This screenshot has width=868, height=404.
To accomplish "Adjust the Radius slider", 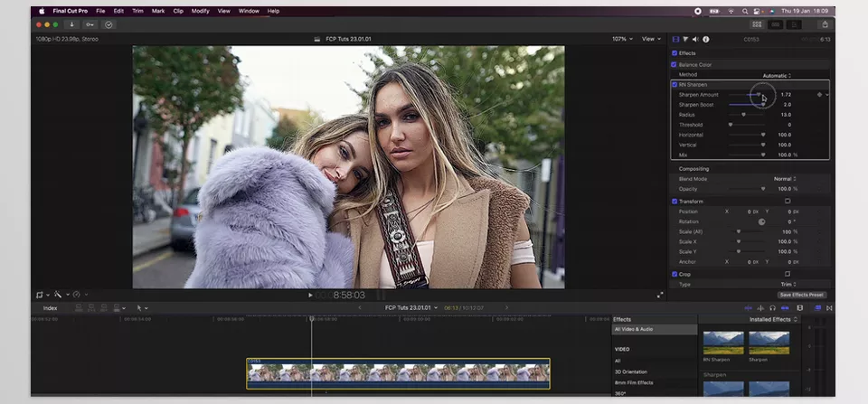I will click(746, 115).
